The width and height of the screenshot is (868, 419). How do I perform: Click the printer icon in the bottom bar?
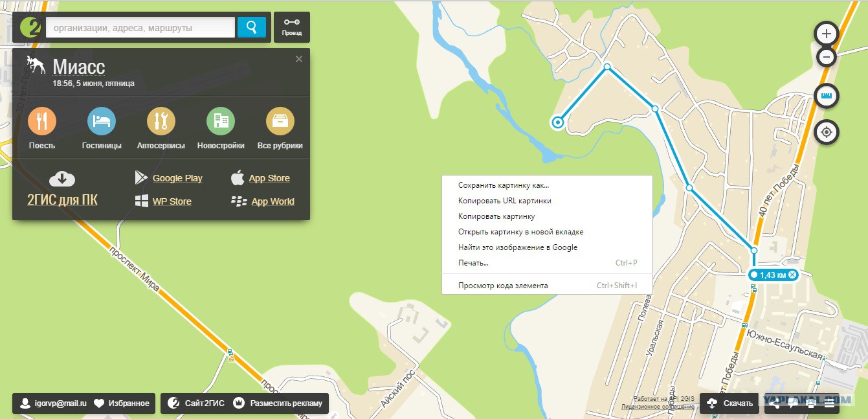tap(810, 403)
